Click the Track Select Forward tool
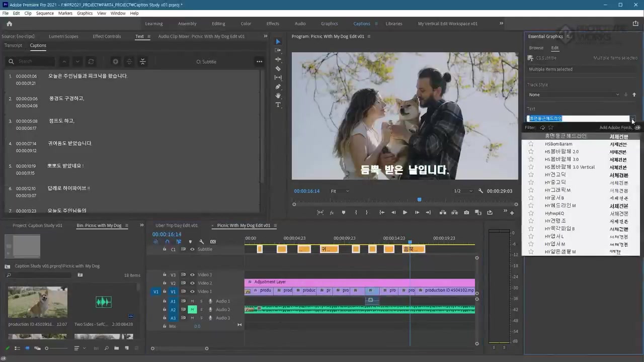The image size is (644, 362). 278,50
